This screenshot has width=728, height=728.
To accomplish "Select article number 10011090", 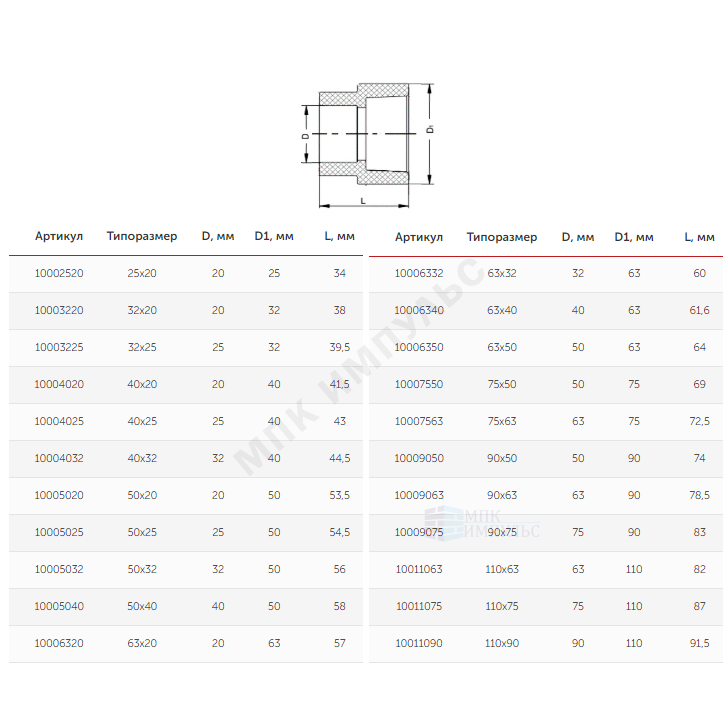I will point(419,644).
